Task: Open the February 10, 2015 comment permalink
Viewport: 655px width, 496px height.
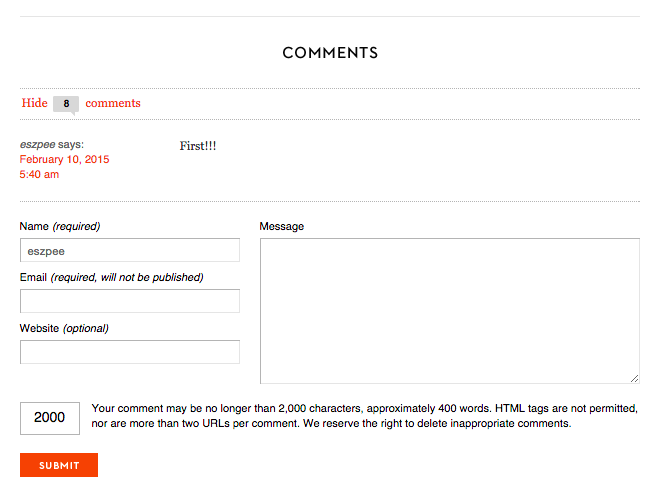Action: click(64, 159)
